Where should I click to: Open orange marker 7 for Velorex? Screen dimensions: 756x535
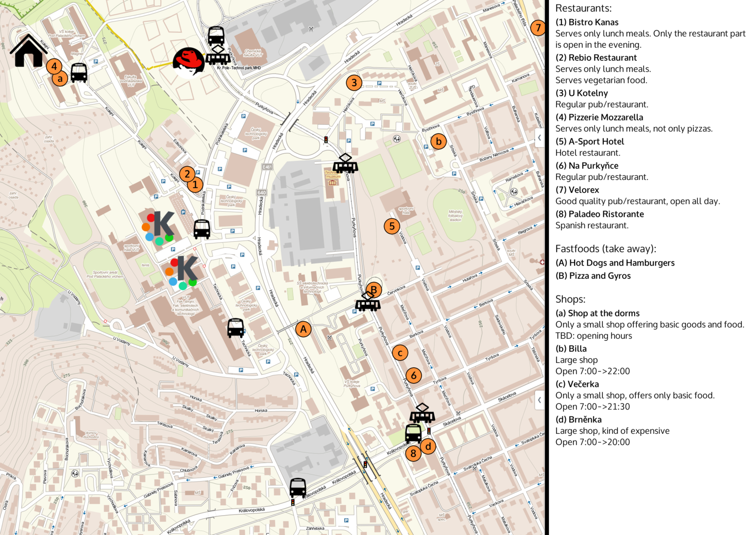coord(537,28)
